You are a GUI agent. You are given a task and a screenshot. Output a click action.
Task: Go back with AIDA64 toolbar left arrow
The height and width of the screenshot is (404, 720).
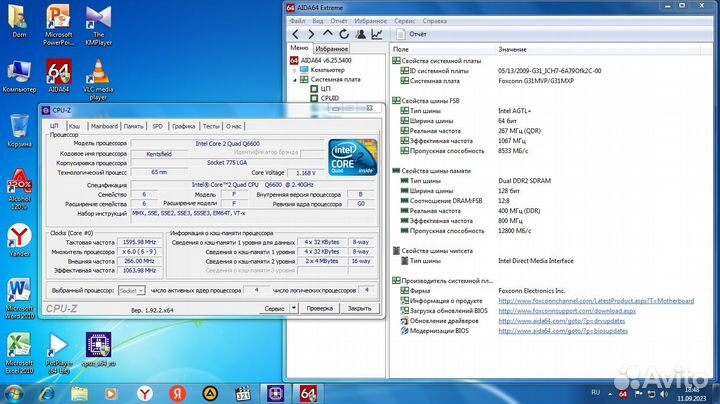[x=295, y=34]
